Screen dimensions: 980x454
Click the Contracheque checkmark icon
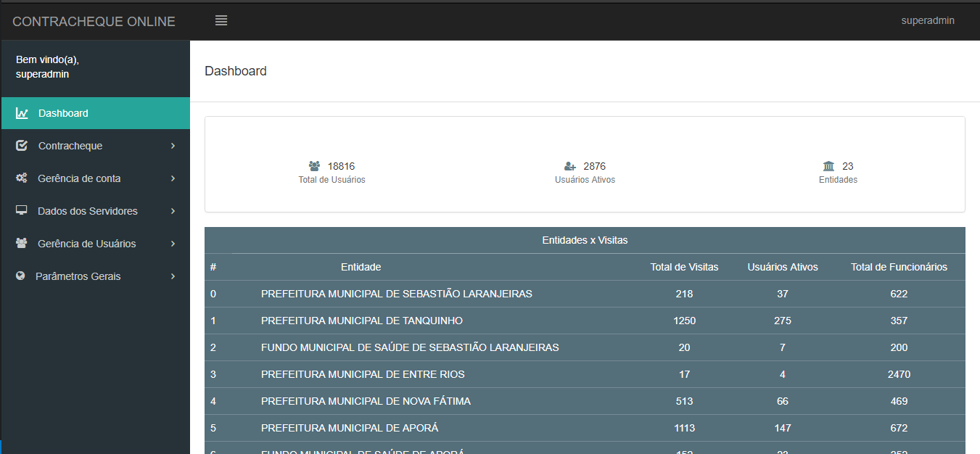[x=22, y=146]
